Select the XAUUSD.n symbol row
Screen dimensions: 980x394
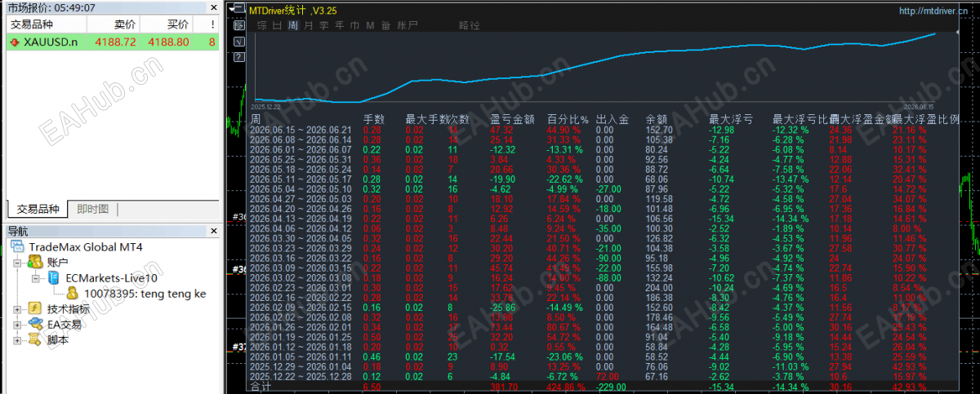[113, 42]
